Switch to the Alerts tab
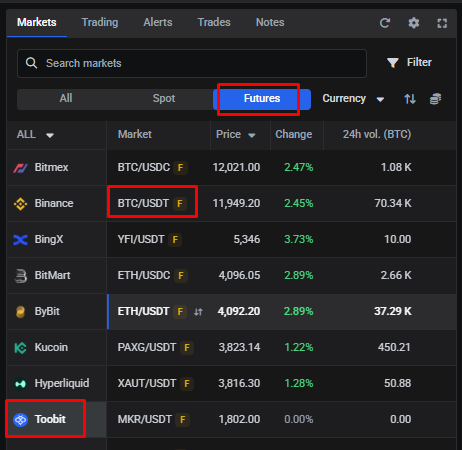The width and height of the screenshot is (462, 450). [x=158, y=22]
